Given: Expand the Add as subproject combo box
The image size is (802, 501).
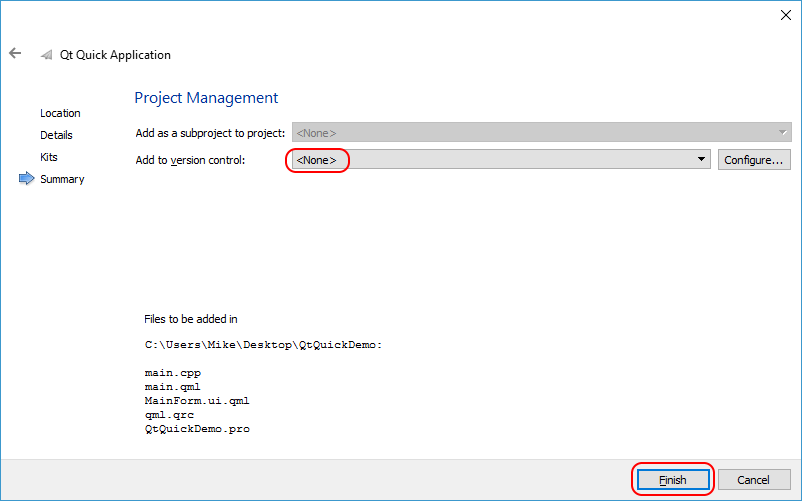Looking at the screenshot, I should pos(540,132).
